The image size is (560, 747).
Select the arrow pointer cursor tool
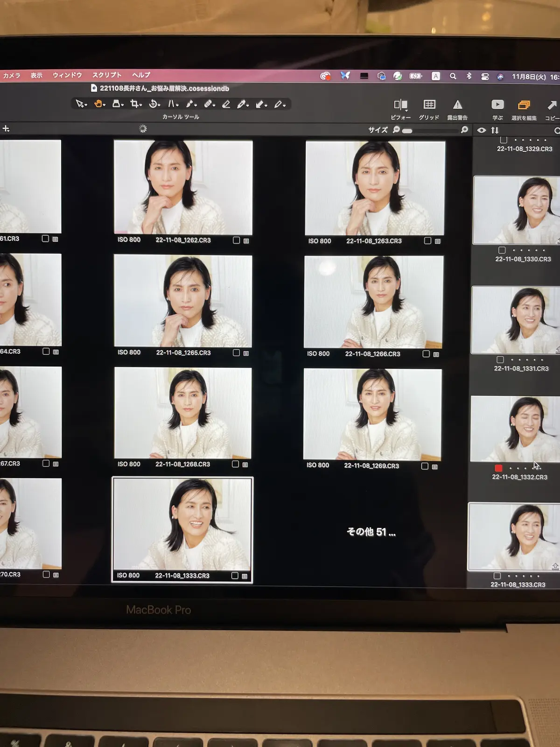coord(81,104)
